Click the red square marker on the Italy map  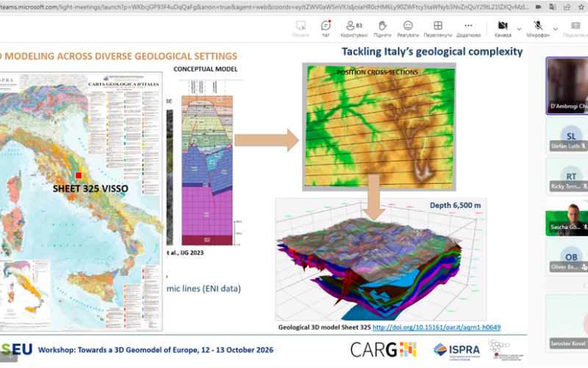pos(79,175)
